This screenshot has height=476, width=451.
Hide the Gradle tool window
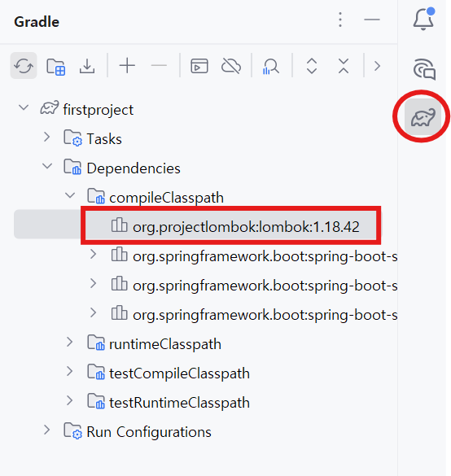[x=372, y=20]
